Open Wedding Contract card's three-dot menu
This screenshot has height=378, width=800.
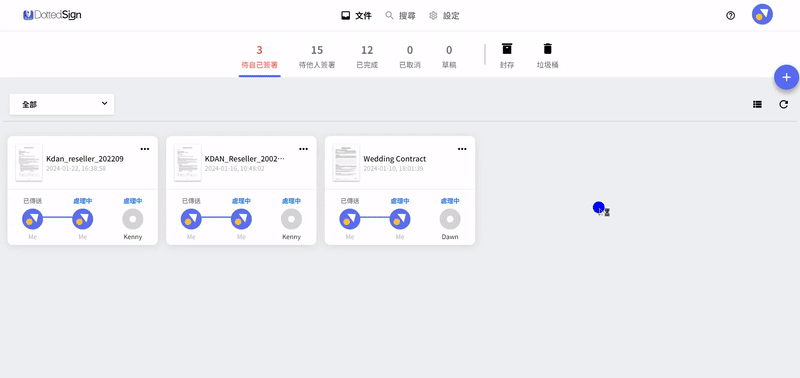[x=462, y=149]
